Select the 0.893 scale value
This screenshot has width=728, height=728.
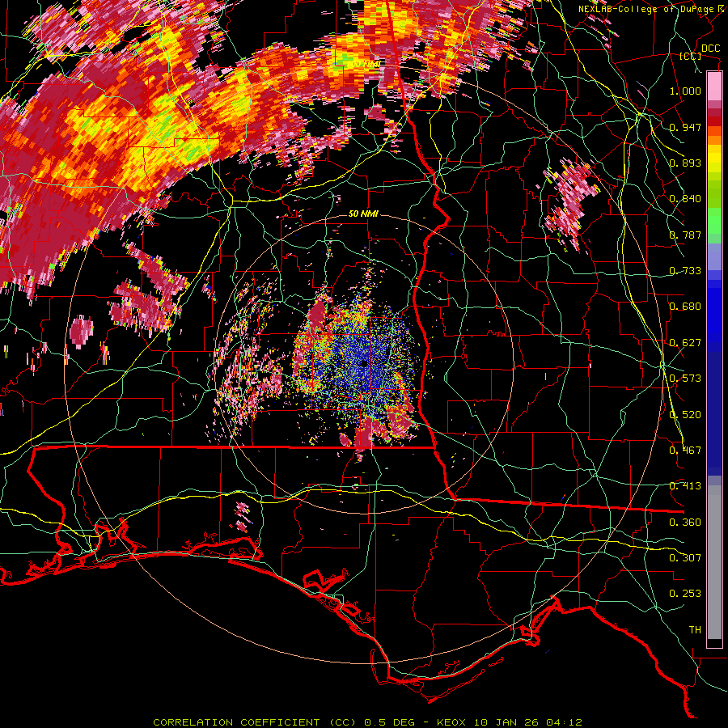tap(685, 163)
